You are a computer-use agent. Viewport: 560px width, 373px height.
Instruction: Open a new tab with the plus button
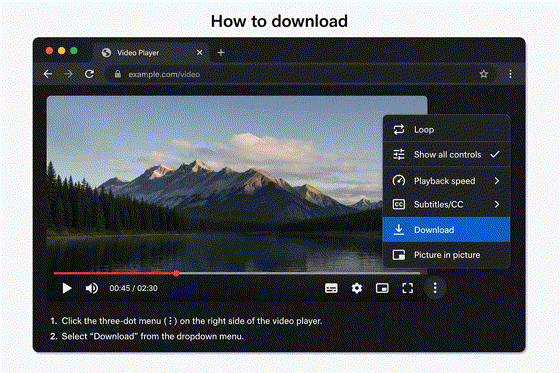[221, 53]
